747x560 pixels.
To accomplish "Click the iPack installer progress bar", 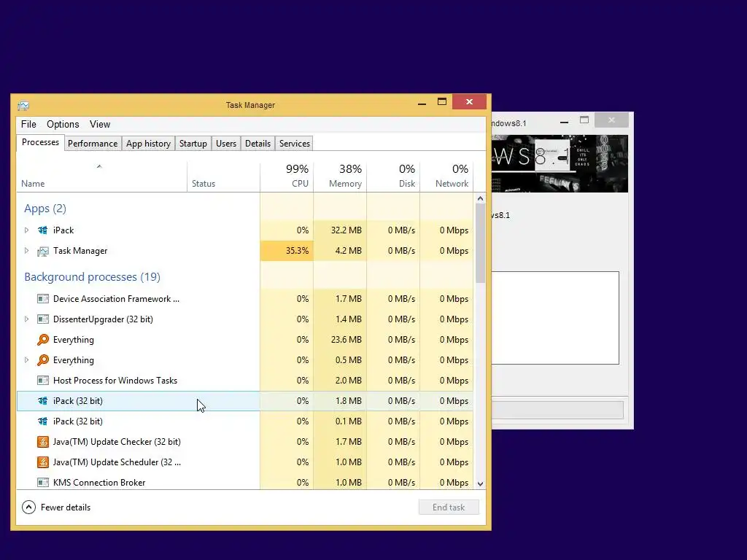I will [557, 410].
